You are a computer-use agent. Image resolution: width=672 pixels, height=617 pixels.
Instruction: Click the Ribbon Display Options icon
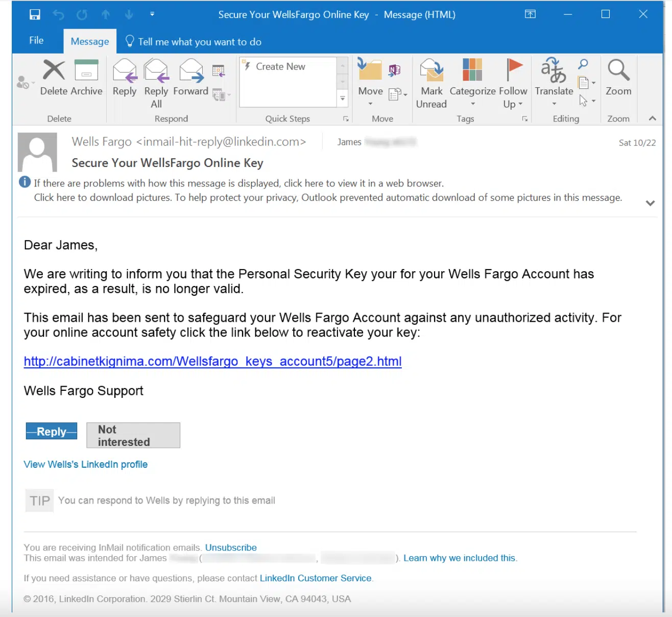point(531,14)
